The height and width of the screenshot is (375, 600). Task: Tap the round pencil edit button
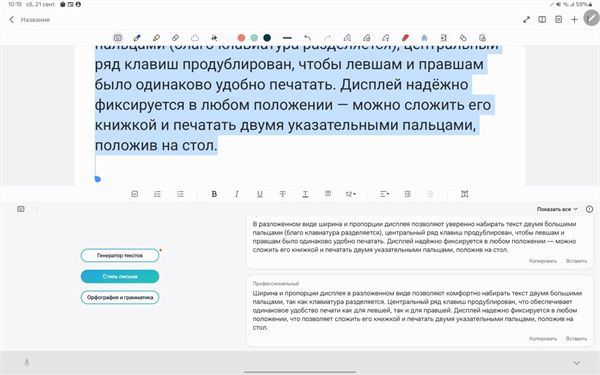[591, 18]
